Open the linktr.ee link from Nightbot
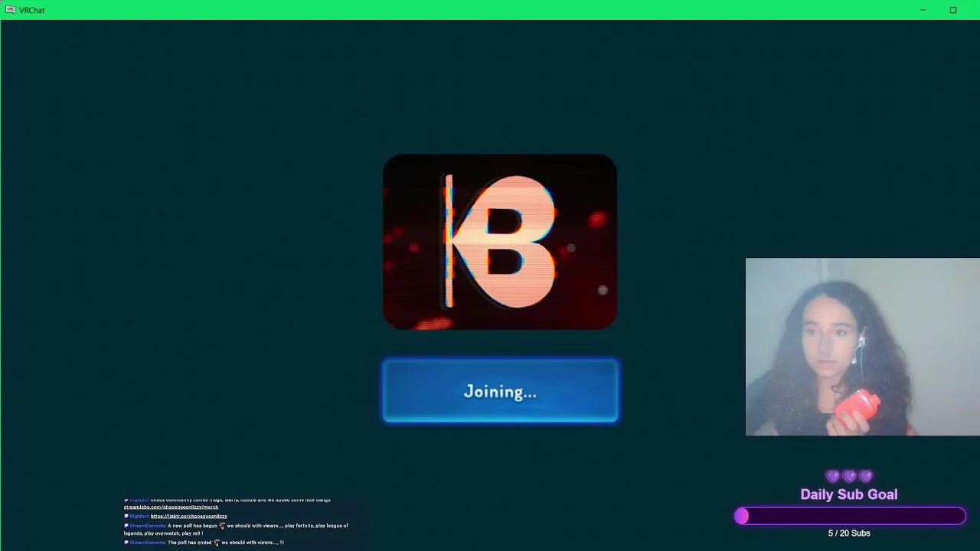 (188, 516)
